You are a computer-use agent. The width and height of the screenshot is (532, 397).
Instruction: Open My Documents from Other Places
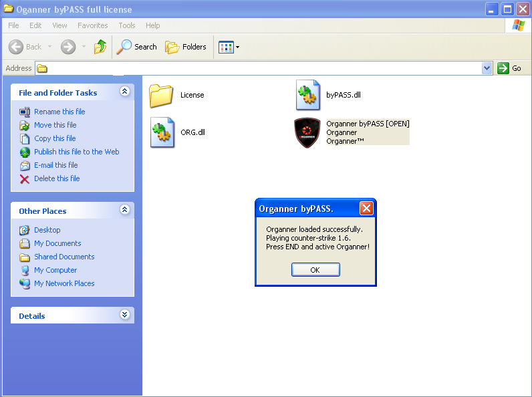[x=57, y=243]
